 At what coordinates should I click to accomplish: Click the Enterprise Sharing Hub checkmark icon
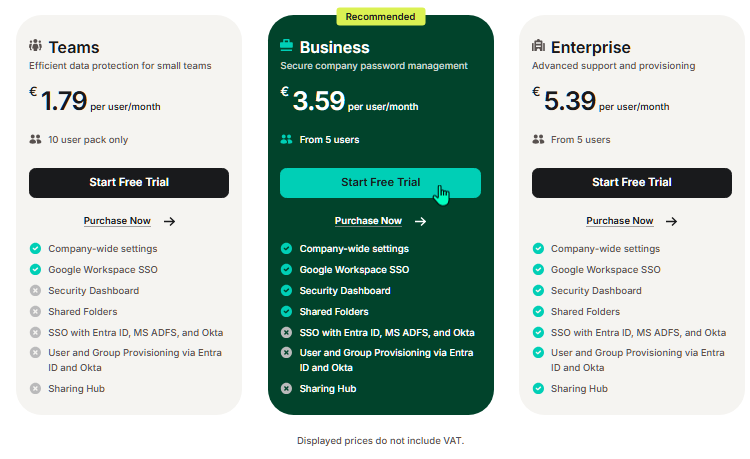coord(538,388)
